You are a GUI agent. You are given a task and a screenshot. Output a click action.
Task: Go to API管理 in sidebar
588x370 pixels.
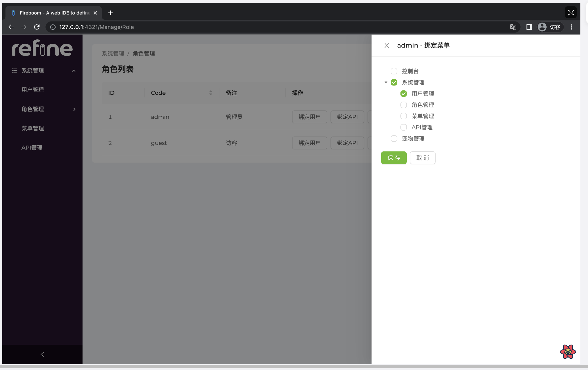click(x=32, y=148)
